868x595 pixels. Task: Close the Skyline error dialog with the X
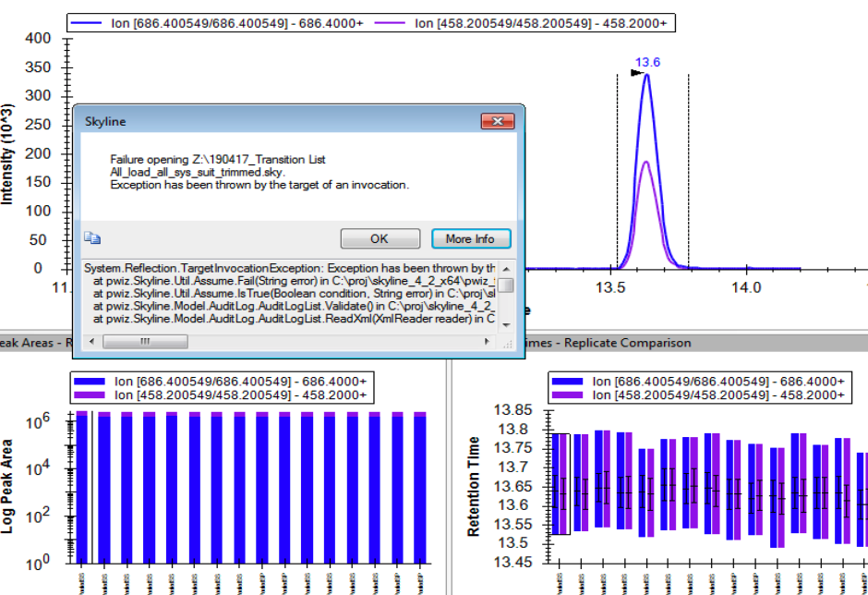tap(498, 121)
